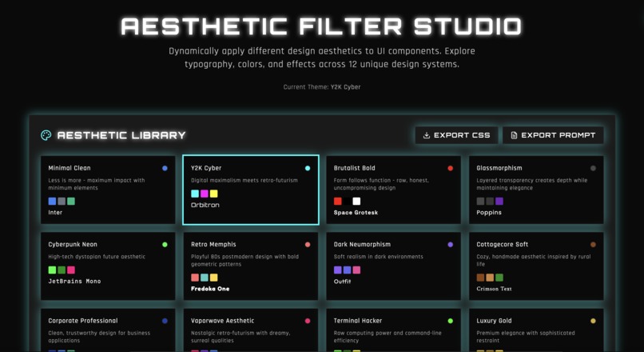
Task: Click the red swatch in Brutalist Bold
Action: point(338,201)
